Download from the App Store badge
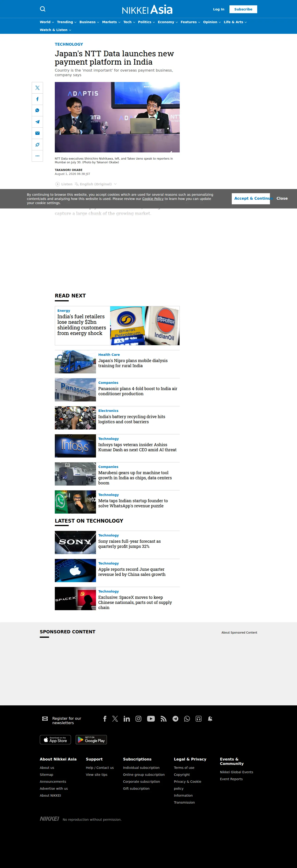The height and width of the screenshot is (868, 297). [56, 740]
